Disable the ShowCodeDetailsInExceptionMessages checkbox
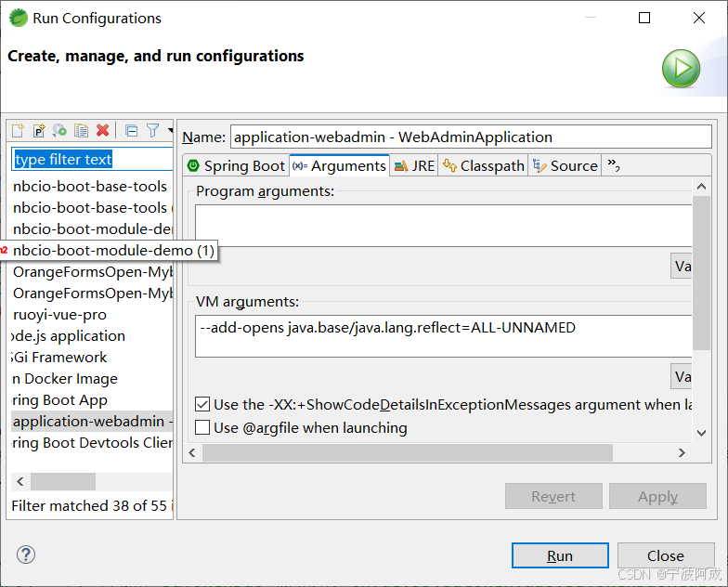The height and width of the screenshot is (587, 728). point(202,405)
